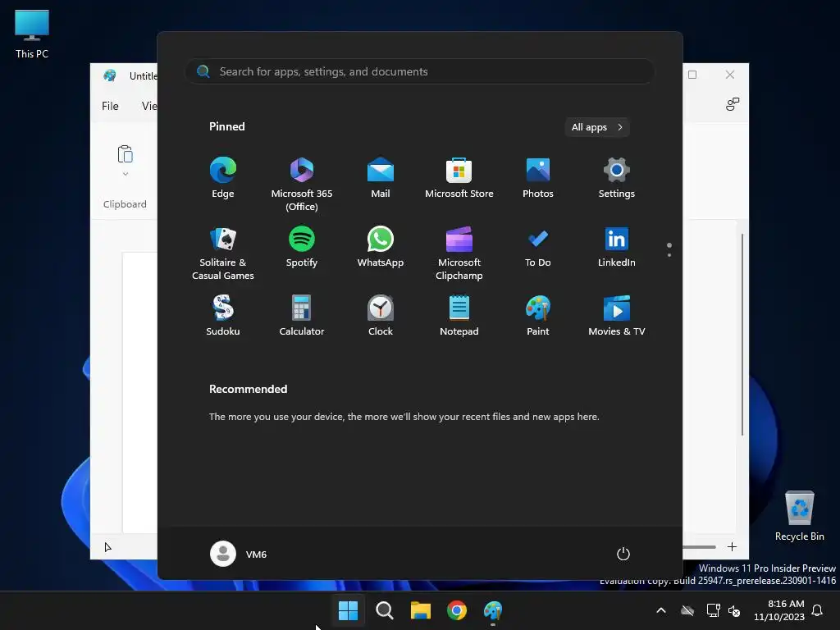840x630 pixels.
Task: Open the VM6 user account menu
Action: (239, 554)
